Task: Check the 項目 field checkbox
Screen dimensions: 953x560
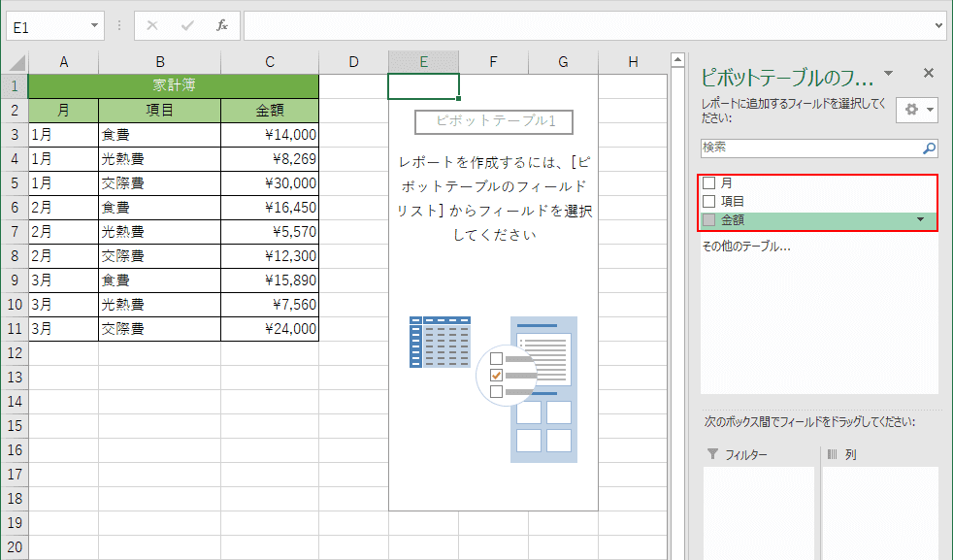Action: 708,201
